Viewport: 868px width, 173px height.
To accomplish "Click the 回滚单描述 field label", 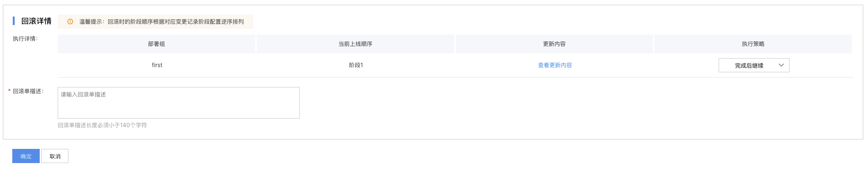I will [x=28, y=91].
